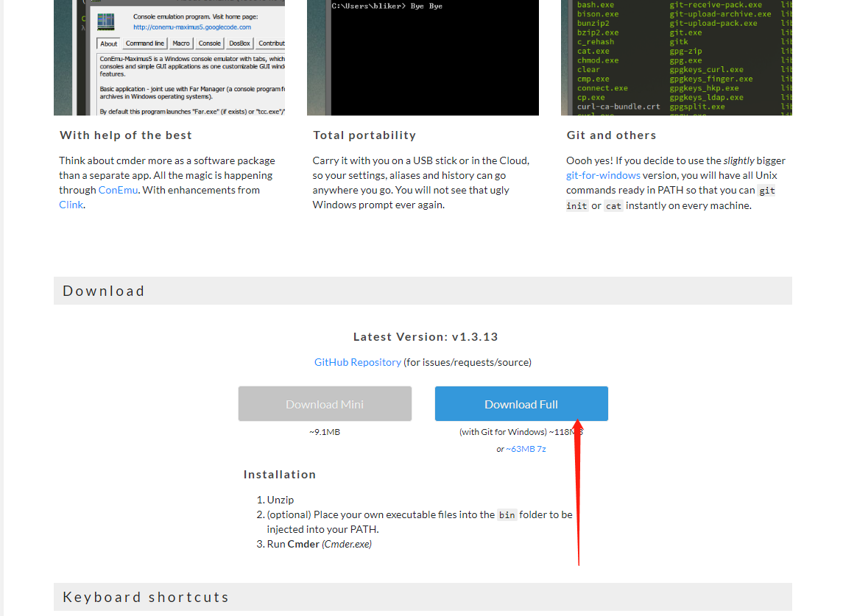Image resolution: width=843 pixels, height=616 pixels.
Task: Click the 'Total portability' heading
Action: (x=364, y=135)
